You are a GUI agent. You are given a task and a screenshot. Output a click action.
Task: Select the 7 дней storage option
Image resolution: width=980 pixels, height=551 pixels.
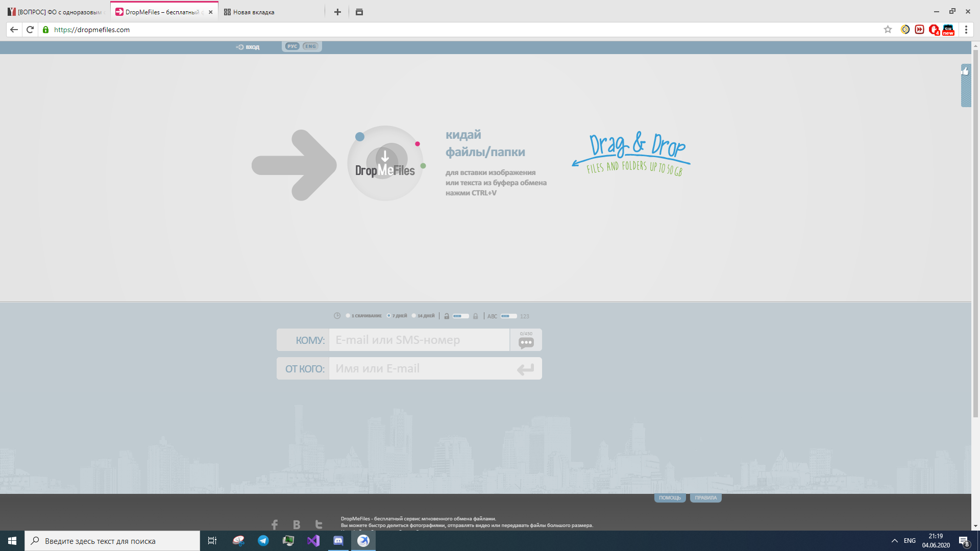coord(397,316)
